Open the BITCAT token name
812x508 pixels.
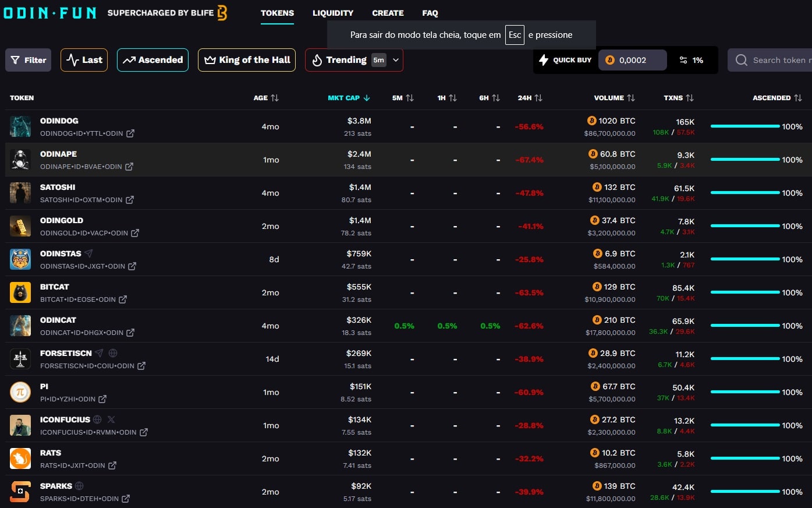point(54,287)
